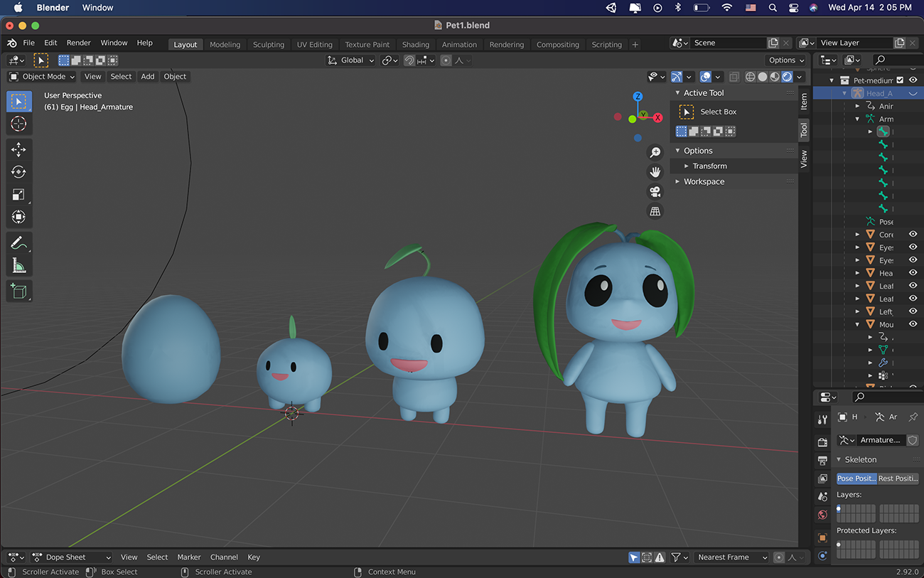Open the pivot point dropdown in the header
Image resolution: width=924 pixels, height=578 pixels.
390,60
